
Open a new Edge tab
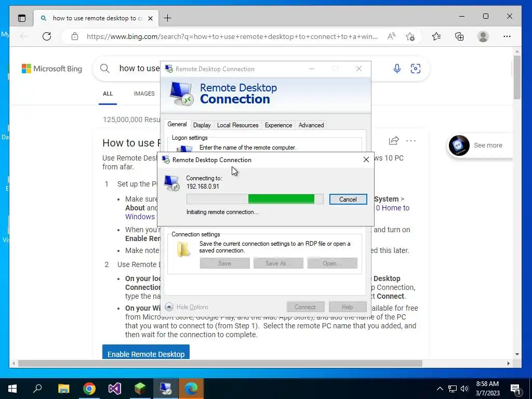click(x=168, y=18)
